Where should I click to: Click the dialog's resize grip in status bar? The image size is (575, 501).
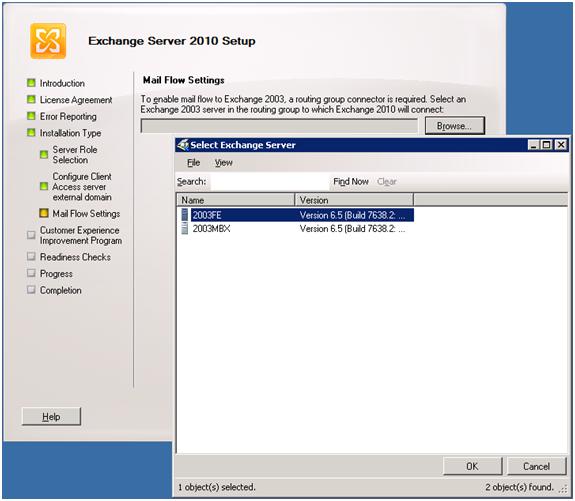click(x=563, y=489)
